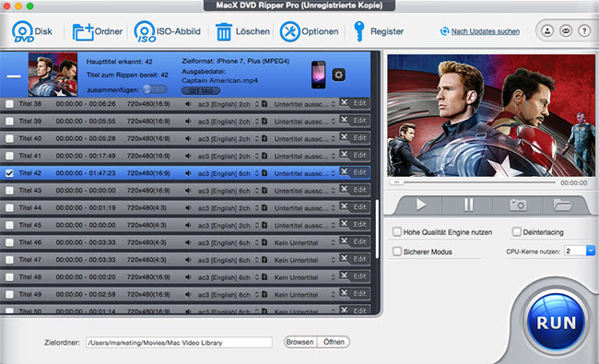This screenshot has height=364, width=599.
Task: Click the movie cover thumbnail
Action: (x=53, y=75)
